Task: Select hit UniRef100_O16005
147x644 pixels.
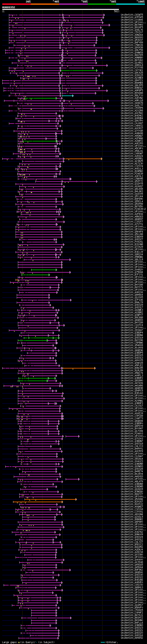Action: point(132,194)
